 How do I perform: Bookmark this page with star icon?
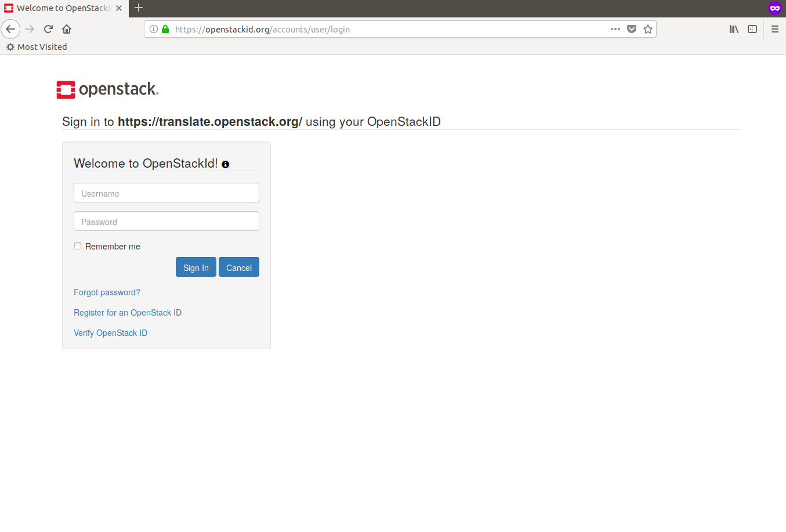tap(648, 29)
